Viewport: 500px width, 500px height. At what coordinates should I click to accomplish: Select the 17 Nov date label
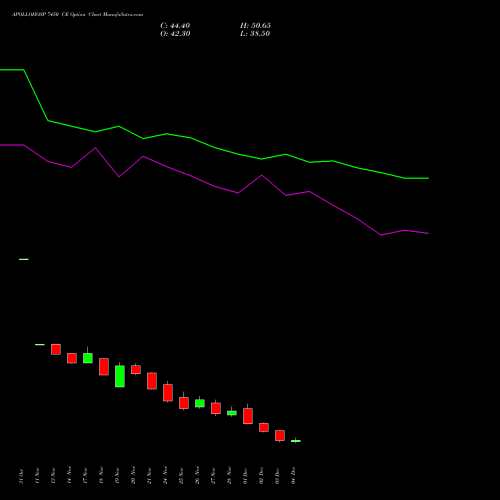click(x=85, y=476)
